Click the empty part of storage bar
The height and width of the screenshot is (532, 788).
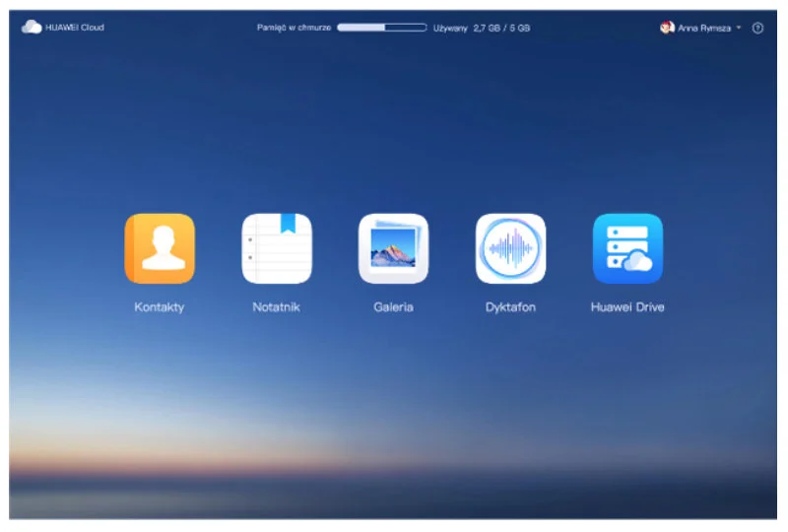pyautogui.click(x=406, y=28)
